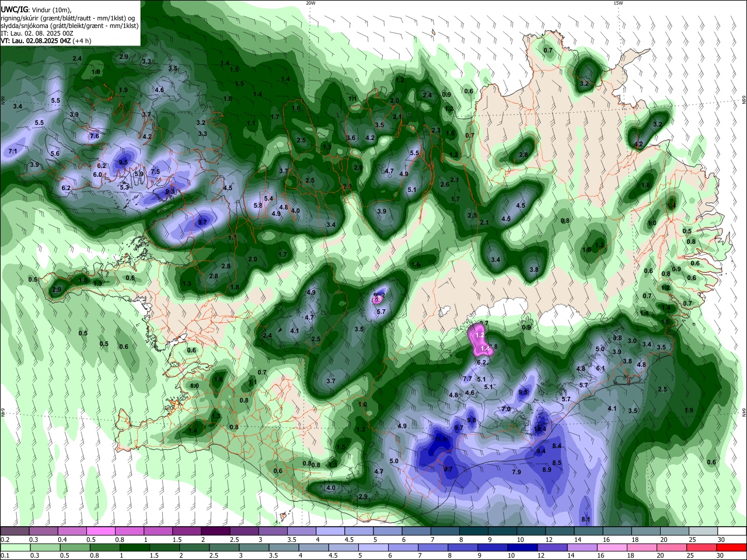Pick the deep navy blue swatch in lower legend
The width and height of the screenshot is (747, 560).
tap(522, 547)
